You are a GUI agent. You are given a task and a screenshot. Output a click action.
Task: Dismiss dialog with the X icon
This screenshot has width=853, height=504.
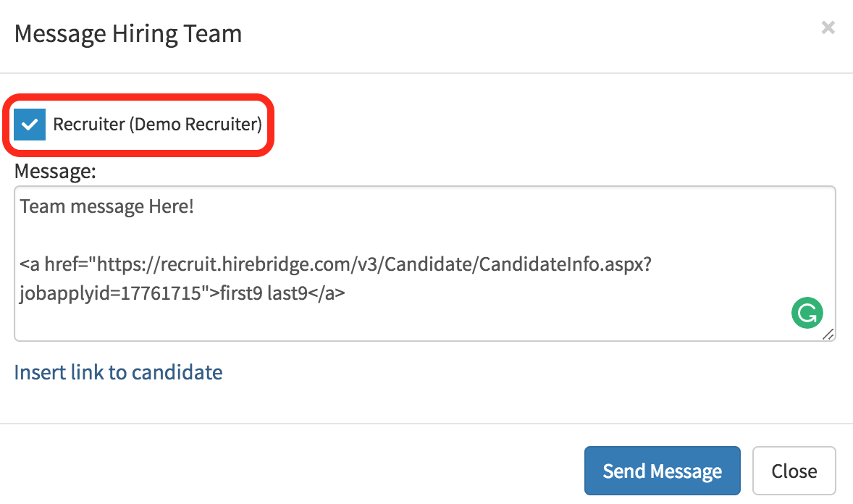click(828, 28)
